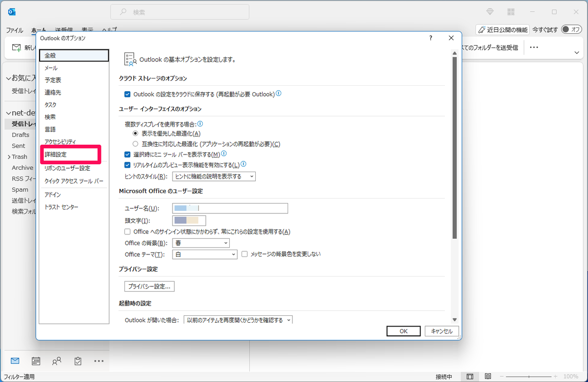The height and width of the screenshot is (382, 588).
Task: Open the ribbon's three-dot more commands
Action: tap(534, 48)
